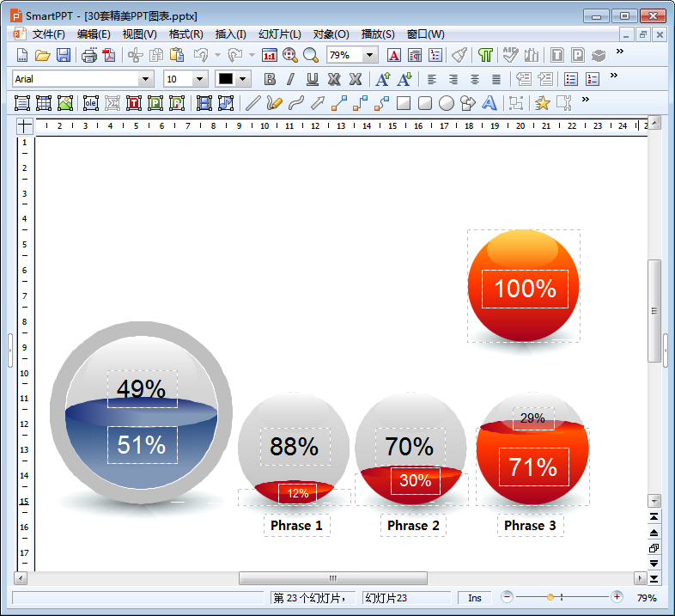Open the 编辑(E) menu
Viewport: 675px width, 616px height.
click(94, 34)
